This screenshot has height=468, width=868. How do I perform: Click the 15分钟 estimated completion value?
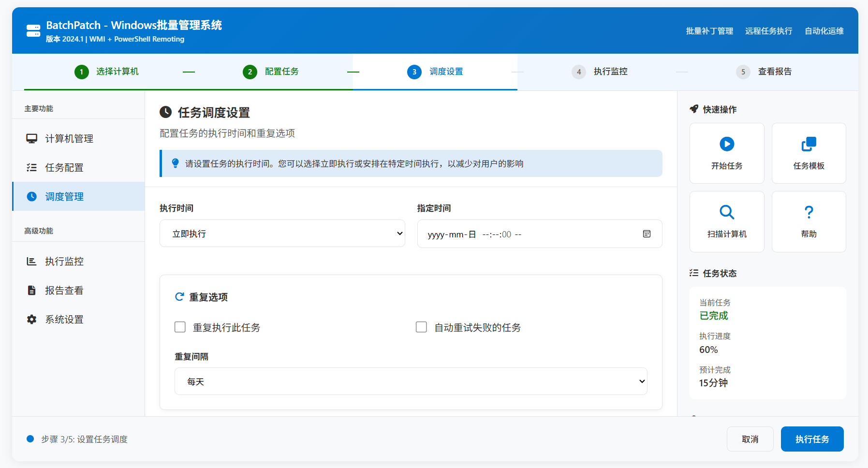click(713, 383)
